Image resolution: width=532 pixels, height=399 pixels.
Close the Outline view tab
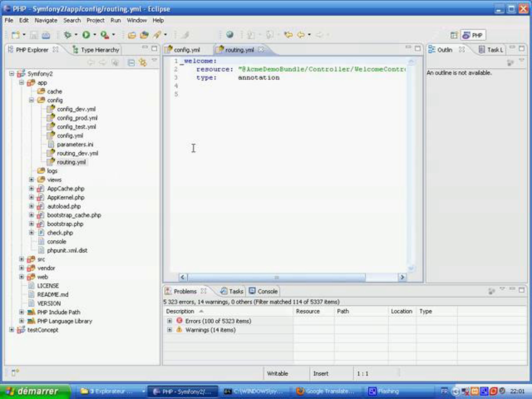[462, 50]
